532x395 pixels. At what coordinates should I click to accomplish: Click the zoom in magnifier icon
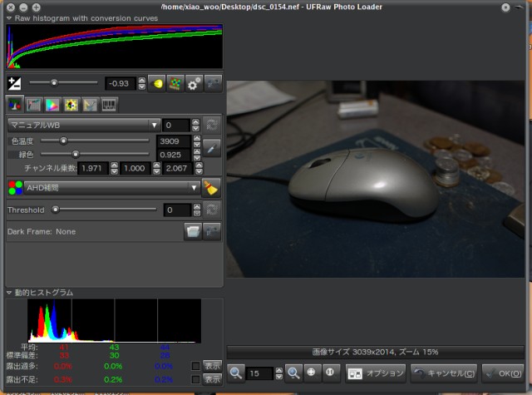pos(293,373)
